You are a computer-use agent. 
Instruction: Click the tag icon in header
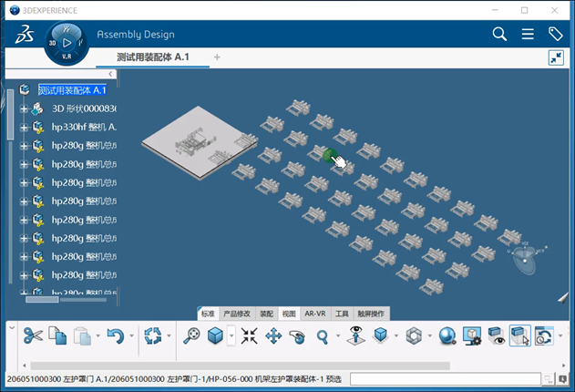pyautogui.click(x=555, y=34)
